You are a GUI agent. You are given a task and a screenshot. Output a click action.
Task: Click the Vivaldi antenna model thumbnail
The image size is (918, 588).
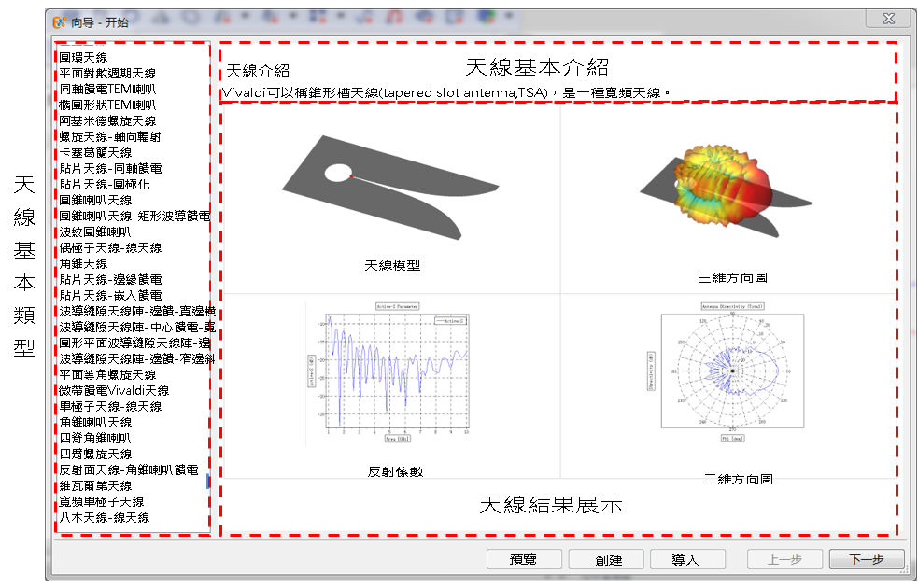tap(390, 188)
